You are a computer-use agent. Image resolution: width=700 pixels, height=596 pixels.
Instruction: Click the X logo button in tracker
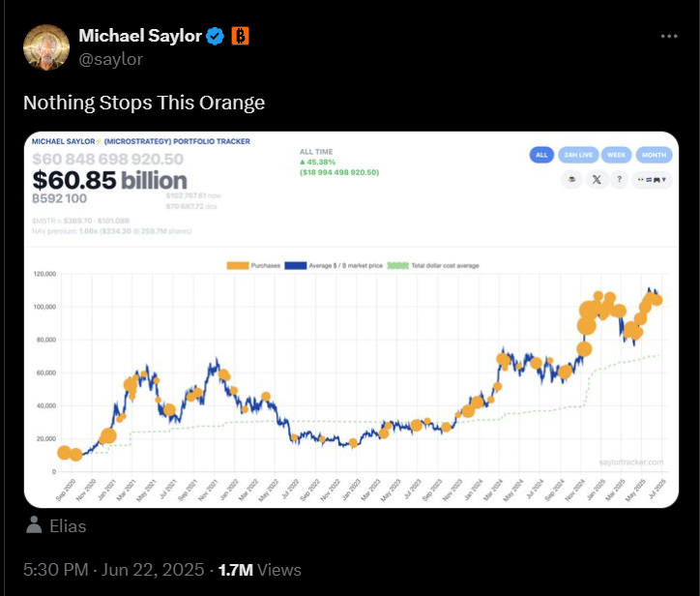[597, 180]
